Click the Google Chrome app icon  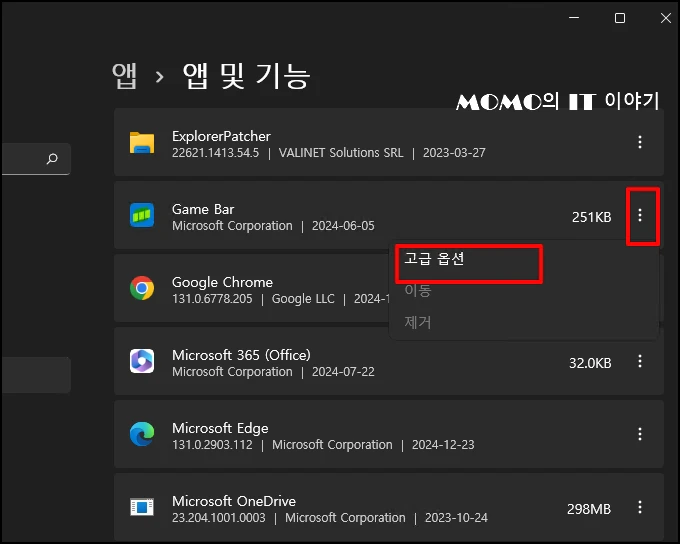tap(142, 288)
